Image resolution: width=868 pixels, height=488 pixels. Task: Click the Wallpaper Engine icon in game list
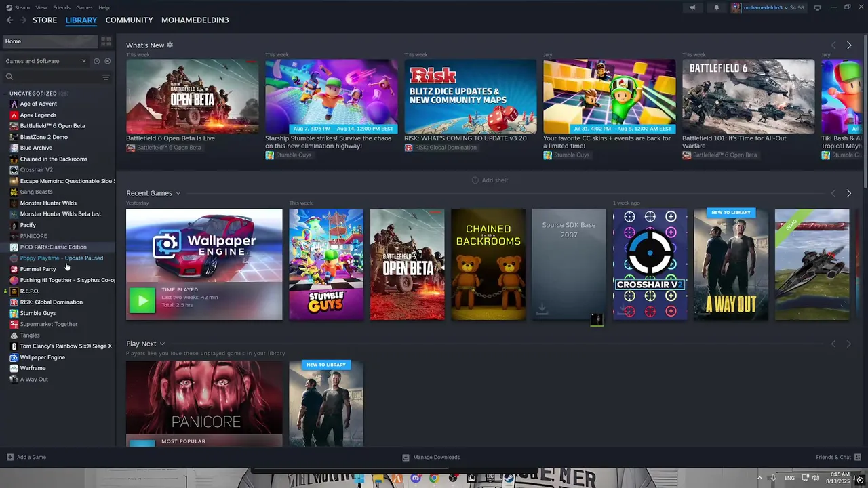tap(14, 357)
